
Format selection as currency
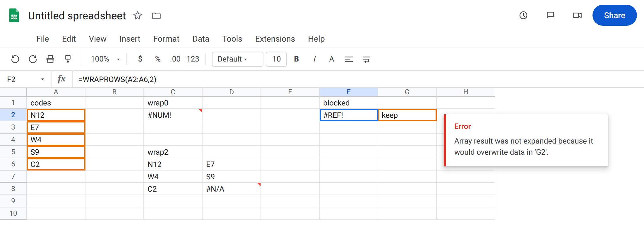coord(140,59)
